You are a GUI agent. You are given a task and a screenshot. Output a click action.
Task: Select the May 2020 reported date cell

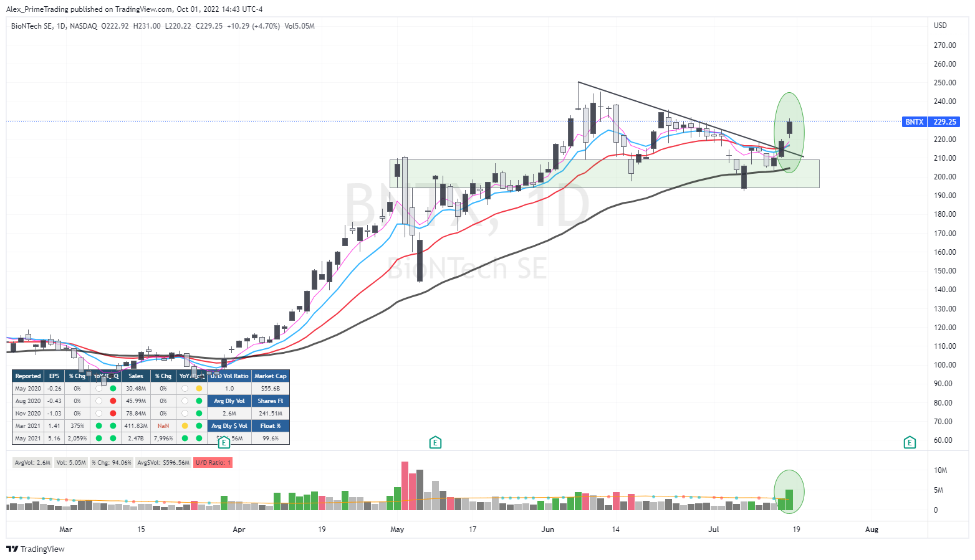[x=28, y=388]
